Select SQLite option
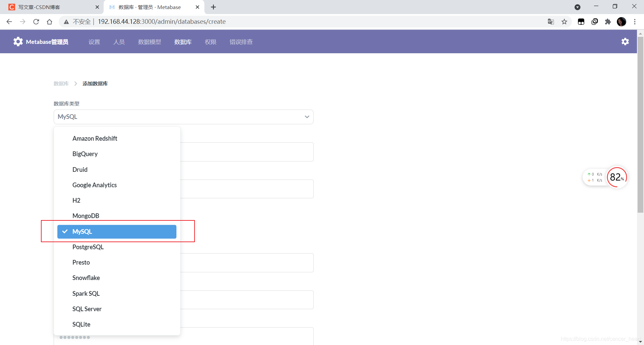Image resolution: width=644 pixels, height=345 pixels. 117,324
